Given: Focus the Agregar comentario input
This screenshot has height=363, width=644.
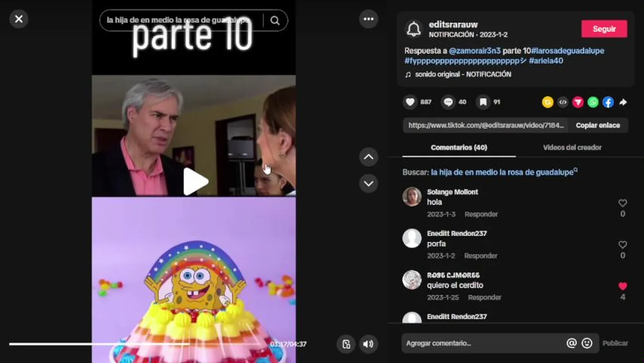Looking at the screenshot, I should click(484, 343).
